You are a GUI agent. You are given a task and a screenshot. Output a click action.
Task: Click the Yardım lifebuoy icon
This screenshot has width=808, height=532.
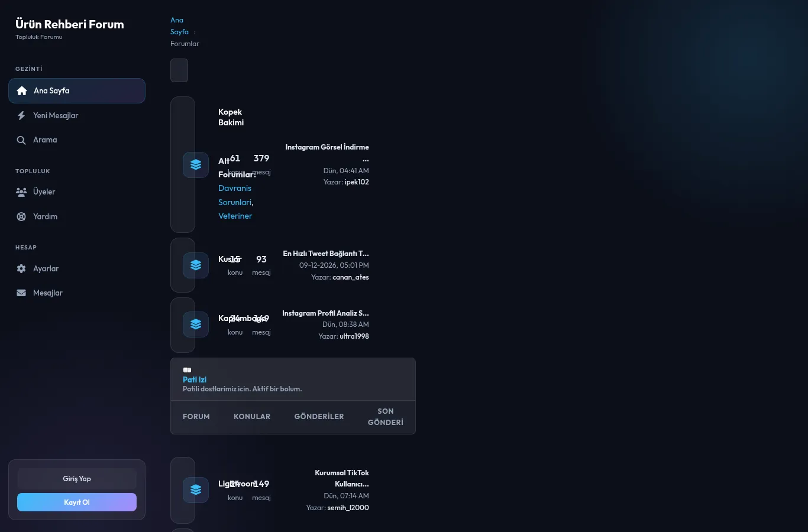pyautogui.click(x=21, y=217)
